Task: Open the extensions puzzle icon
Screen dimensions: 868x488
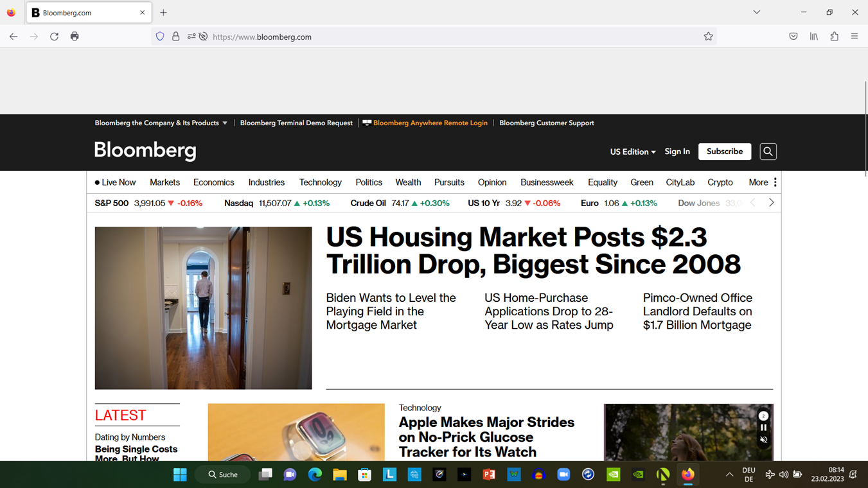Action: 834,37
